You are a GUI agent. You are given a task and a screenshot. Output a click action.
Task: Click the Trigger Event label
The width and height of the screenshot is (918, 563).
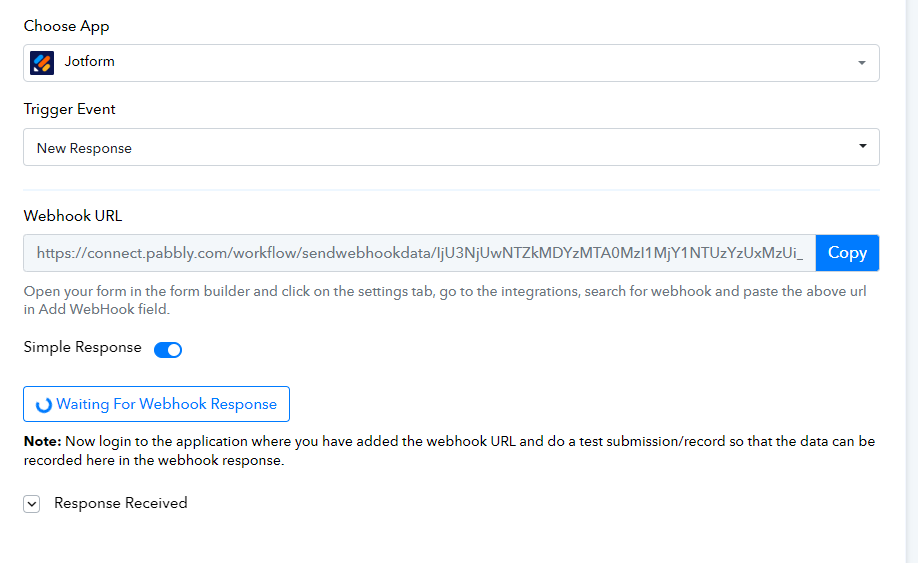[70, 109]
